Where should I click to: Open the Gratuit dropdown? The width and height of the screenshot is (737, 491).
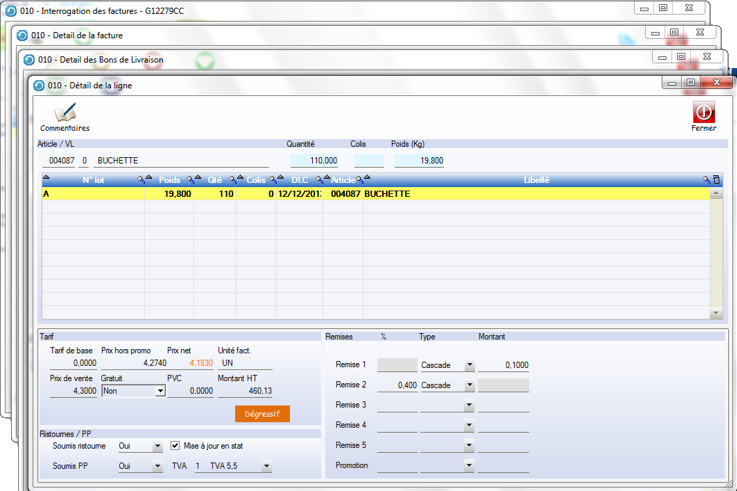tap(159, 391)
